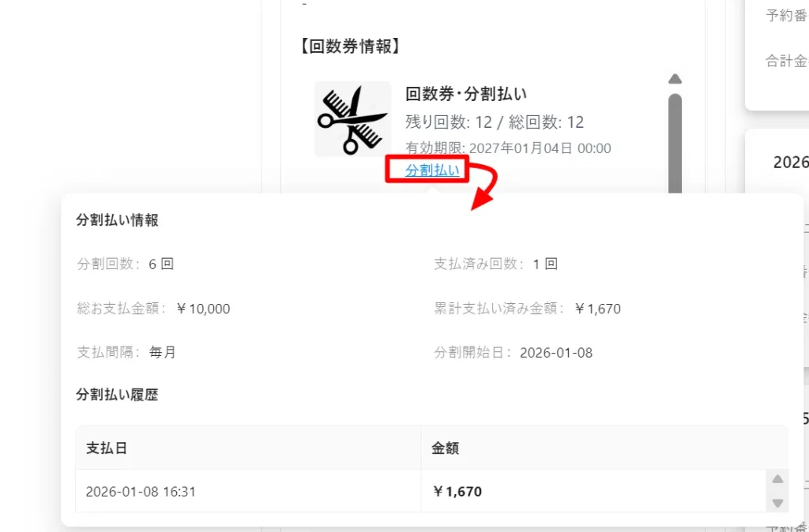Viewport: 809px width, 532px height.
Task: Click the 分割開始日 2026-01-08 value
Action: (x=556, y=353)
